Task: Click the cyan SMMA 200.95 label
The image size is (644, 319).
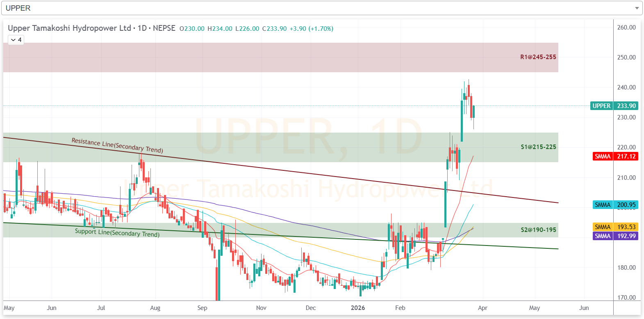Action: coord(615,205)
